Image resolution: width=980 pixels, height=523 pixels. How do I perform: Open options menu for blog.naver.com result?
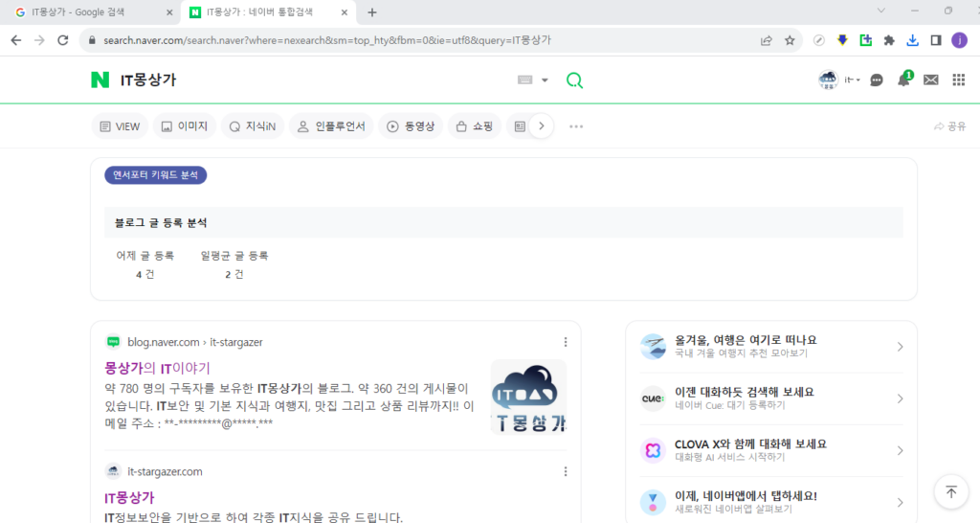(x=566, y=342)
